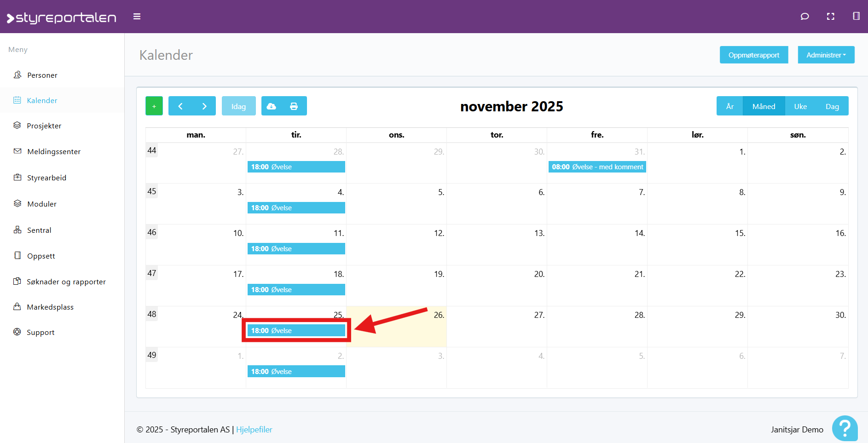Select the Dag view toggle
868x443 pixels.
click(x=832, y=106)
